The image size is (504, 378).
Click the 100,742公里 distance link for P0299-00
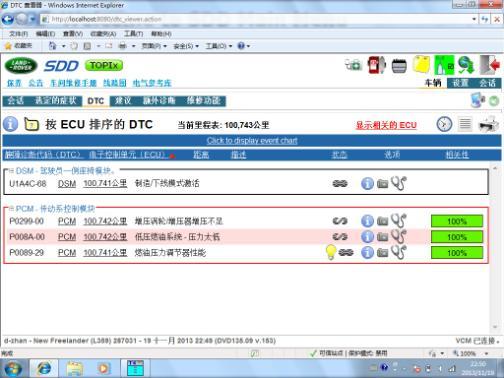coord(105,221)
